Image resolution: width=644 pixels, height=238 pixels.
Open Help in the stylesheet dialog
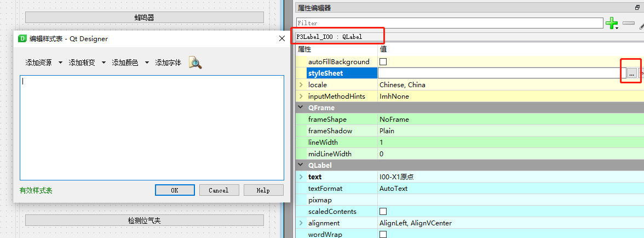click(x=263, y=190)
